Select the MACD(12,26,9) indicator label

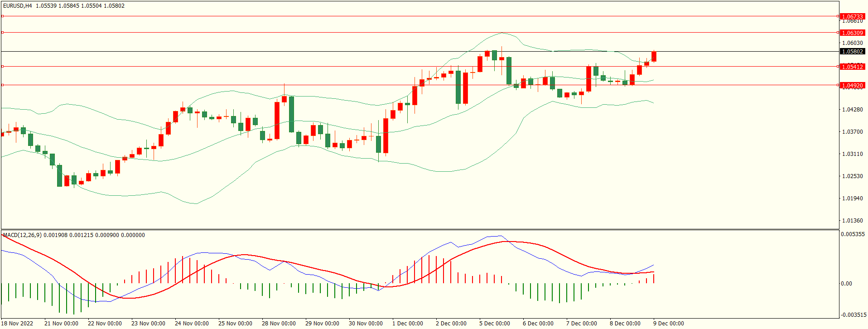point(22,235)
